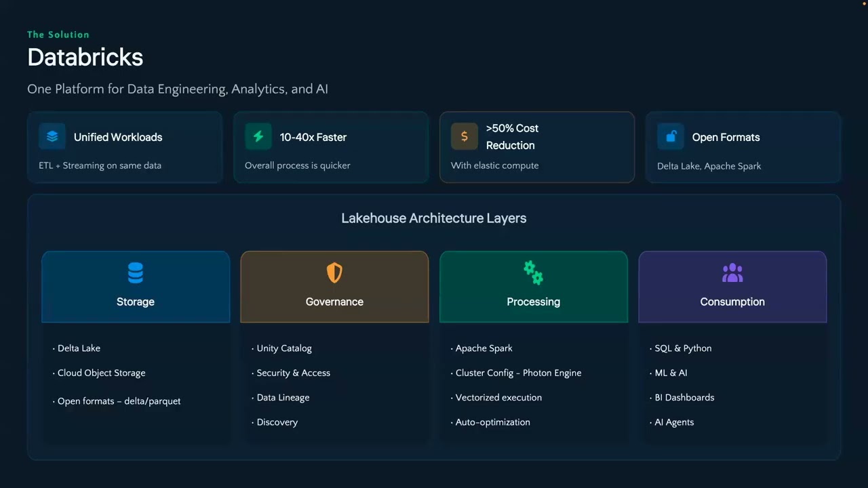
Task: Click 'Lakehouse Architecture Layers' heading
Action: (434, 218)
